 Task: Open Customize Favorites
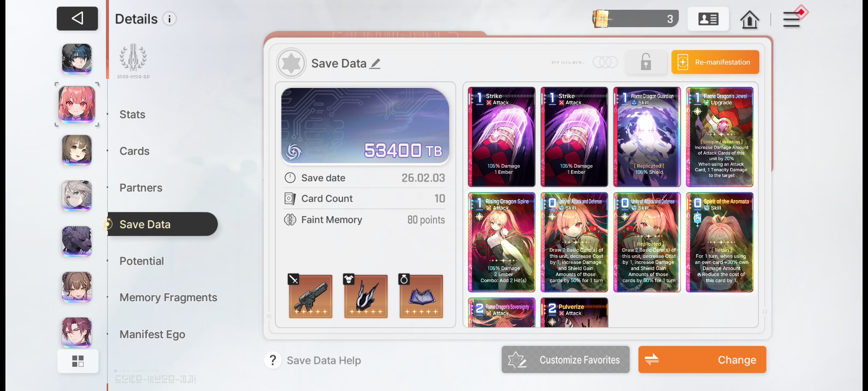[565, 360]
